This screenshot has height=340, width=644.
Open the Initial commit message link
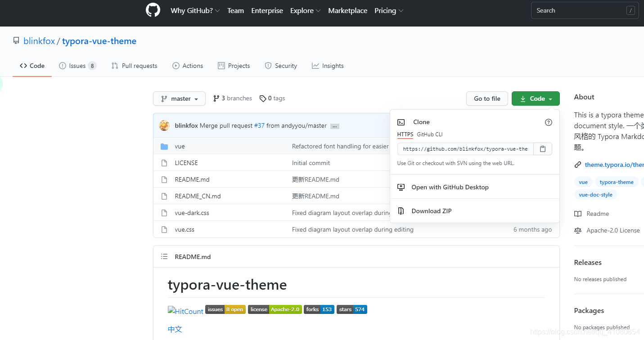tap(311, 163)
